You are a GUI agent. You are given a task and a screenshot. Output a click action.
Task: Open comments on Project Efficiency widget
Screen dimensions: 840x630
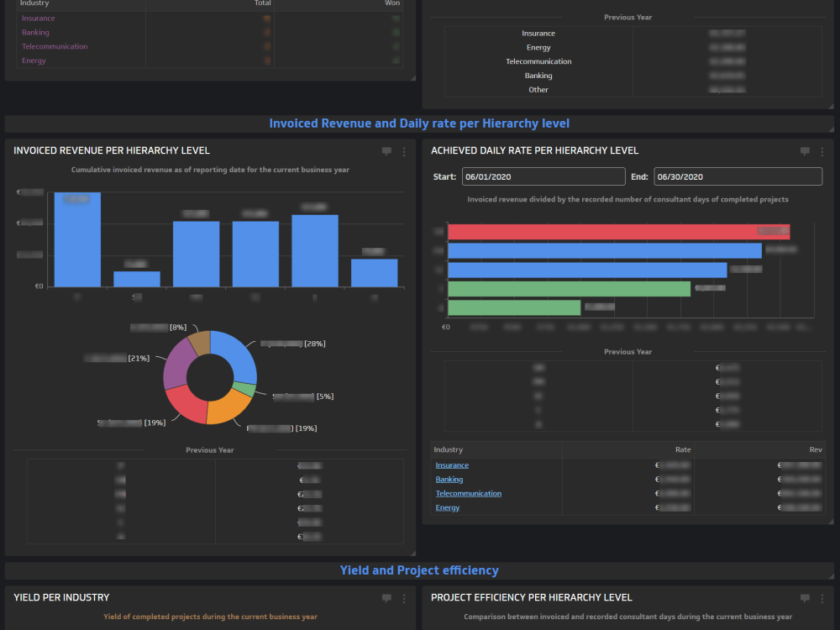click(805, 597)
